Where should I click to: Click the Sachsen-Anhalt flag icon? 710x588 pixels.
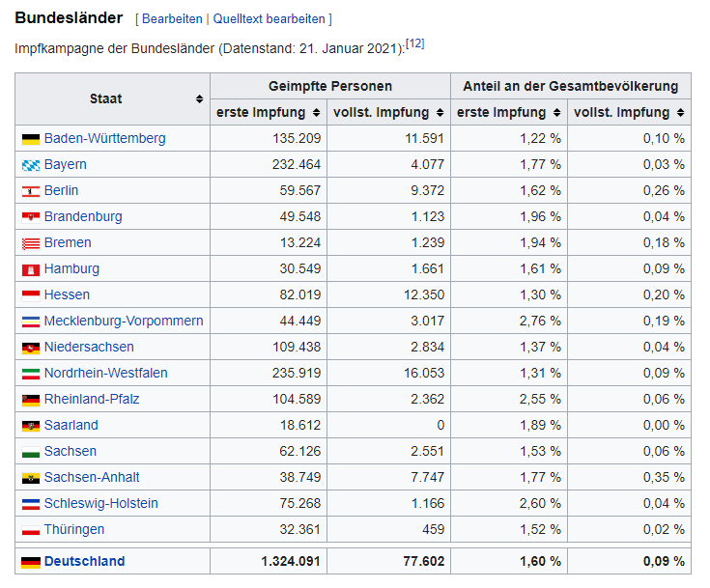pos(30,478)
